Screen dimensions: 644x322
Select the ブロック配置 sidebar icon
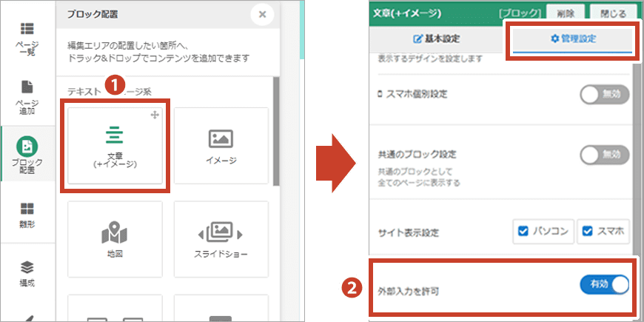point(27,153)
